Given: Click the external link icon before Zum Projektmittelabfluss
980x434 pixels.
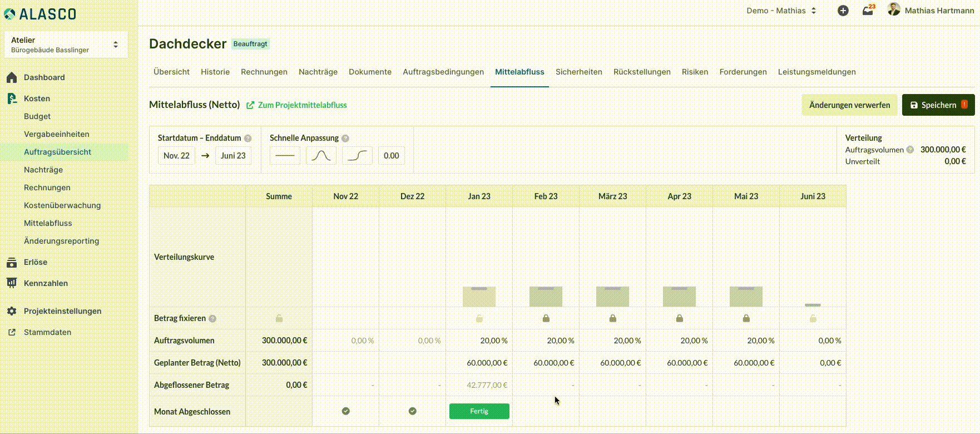Looking at the screenshot, I should point(250,105).
